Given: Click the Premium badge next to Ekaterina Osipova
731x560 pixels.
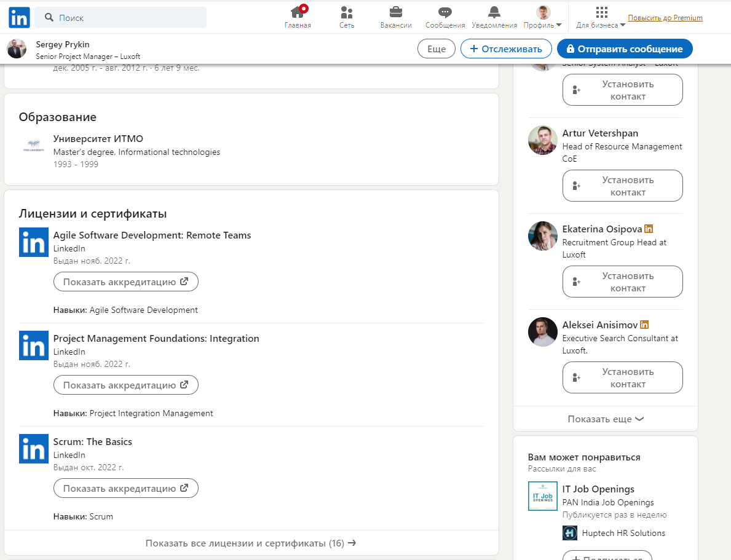Looking at the screenshot, I should [x=649, y=229].
